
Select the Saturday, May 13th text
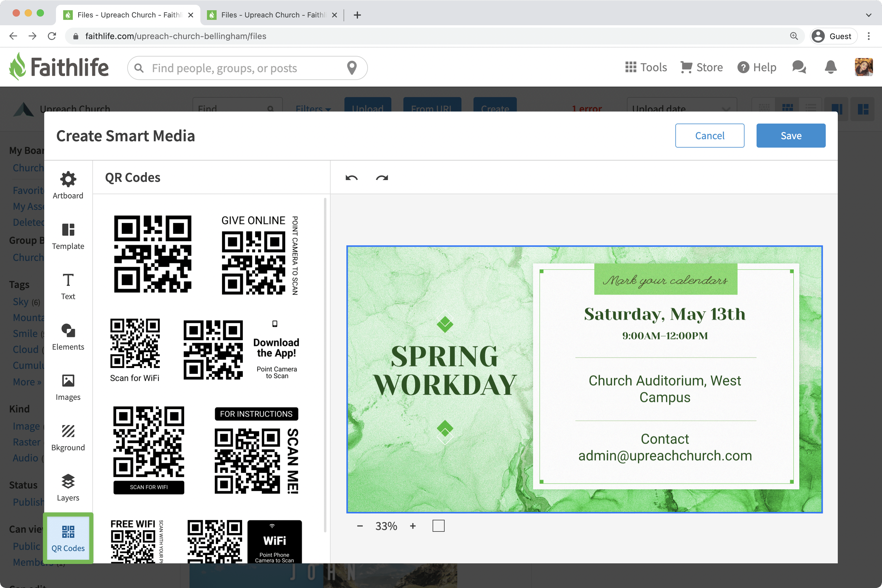pyautogui.click(x=665, y=314)
